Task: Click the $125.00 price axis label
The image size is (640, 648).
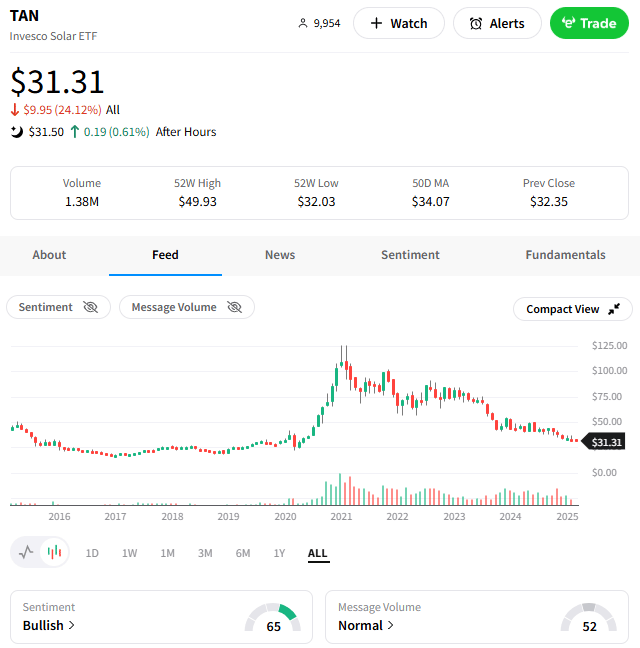Action: 609,345
